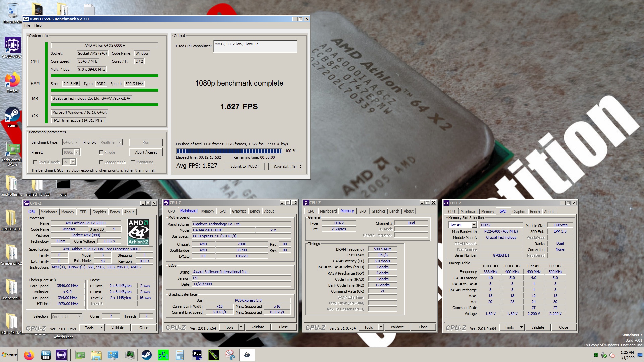Click the green bar under the CPU section

pyautogui.click(x=104, y=76)
